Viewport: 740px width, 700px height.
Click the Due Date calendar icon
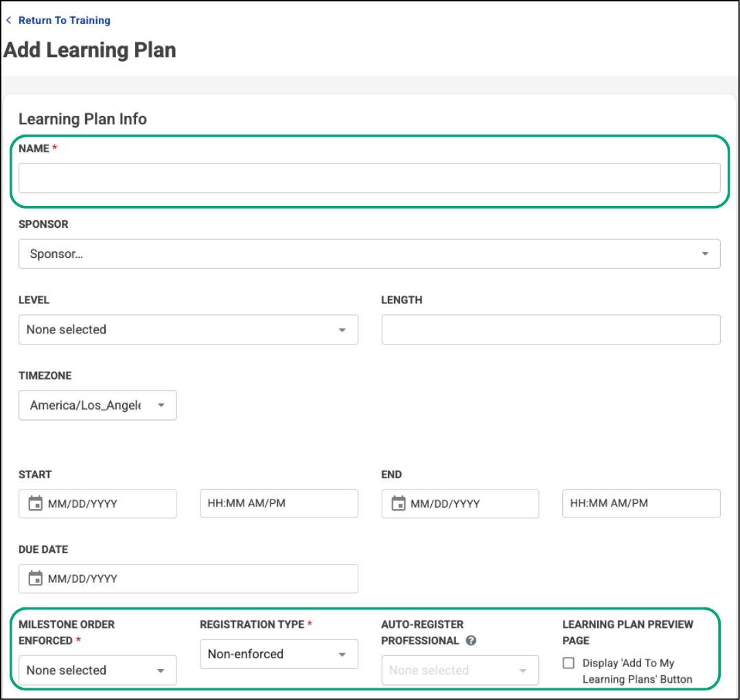point(35,579)
